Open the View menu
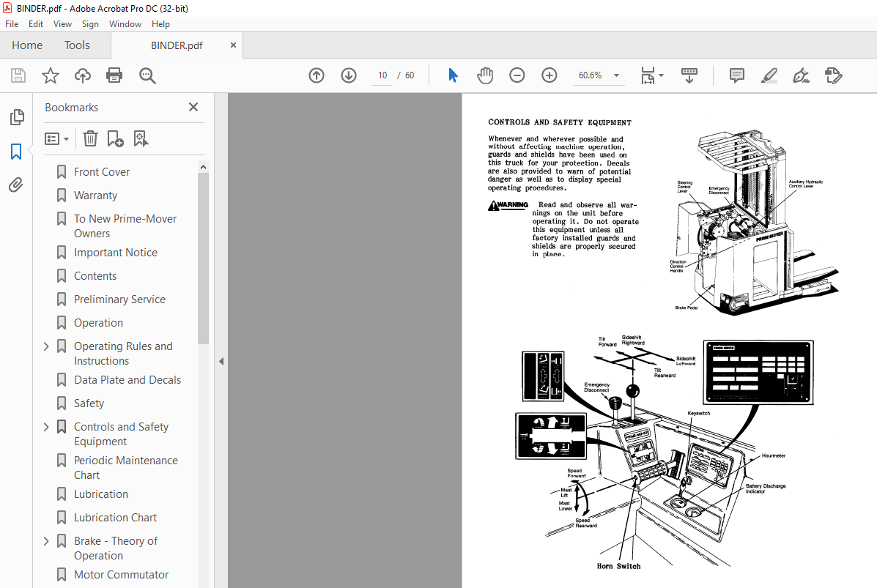The width and height of the screenshot is (877, 588). (62, 23)
